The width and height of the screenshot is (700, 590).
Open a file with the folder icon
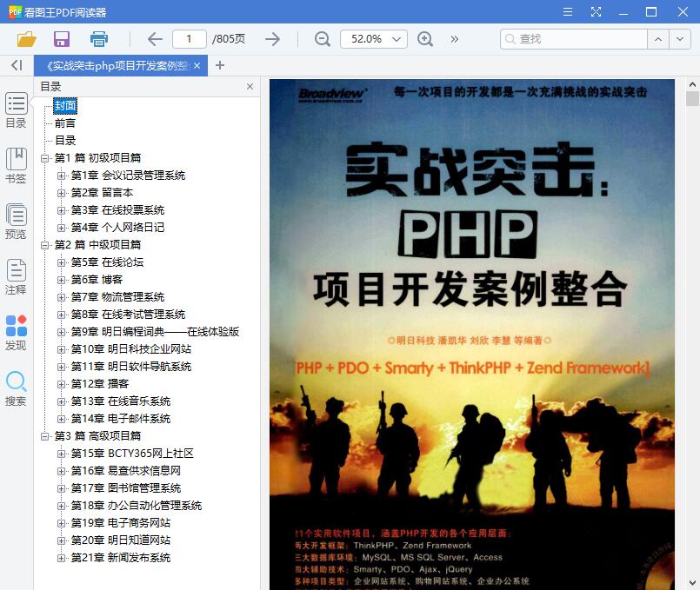point(26,39)
